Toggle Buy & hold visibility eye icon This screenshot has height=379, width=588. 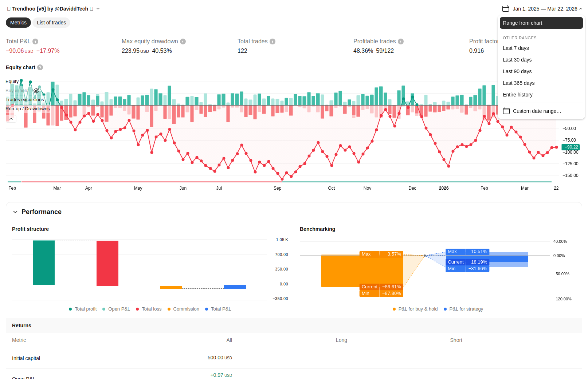(36, 91)
